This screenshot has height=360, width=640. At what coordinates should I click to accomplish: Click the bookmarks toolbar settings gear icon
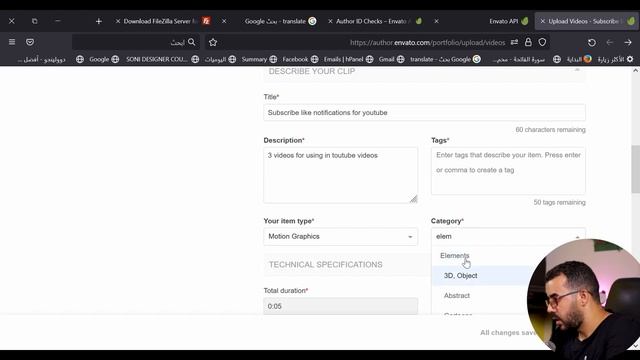point(630,59)
